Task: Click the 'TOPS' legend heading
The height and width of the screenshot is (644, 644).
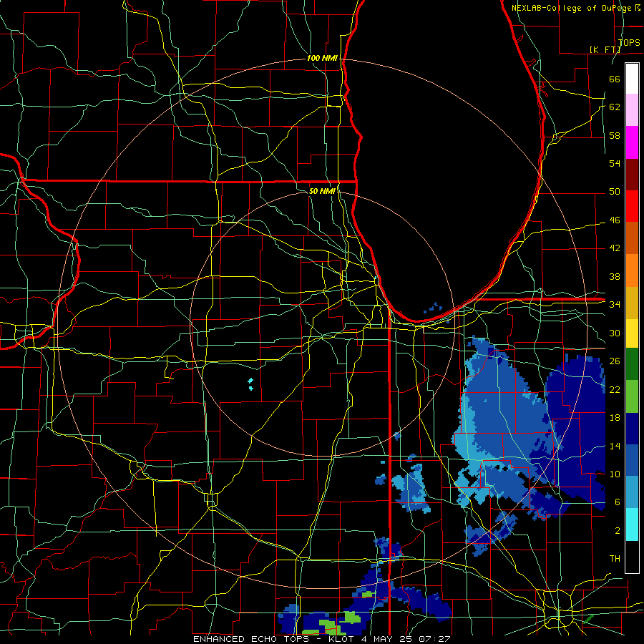Action: [629, 43]
